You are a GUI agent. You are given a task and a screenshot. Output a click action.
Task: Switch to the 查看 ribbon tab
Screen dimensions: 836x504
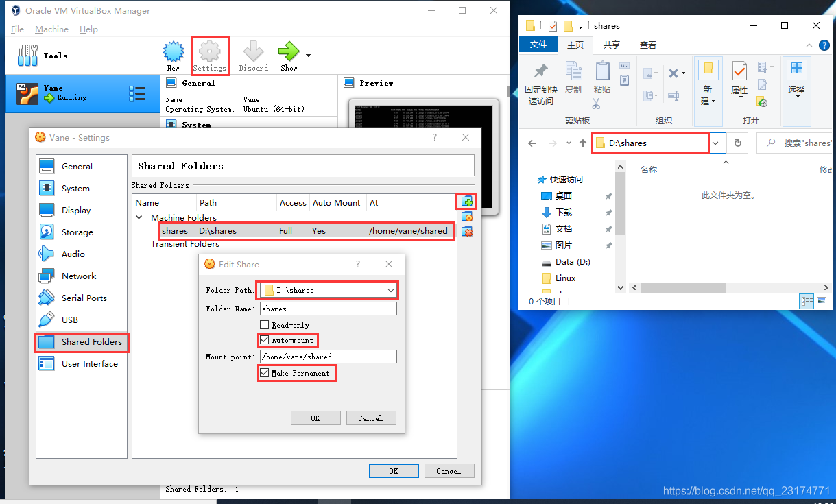pyautogui.click(x=648, y=45)
